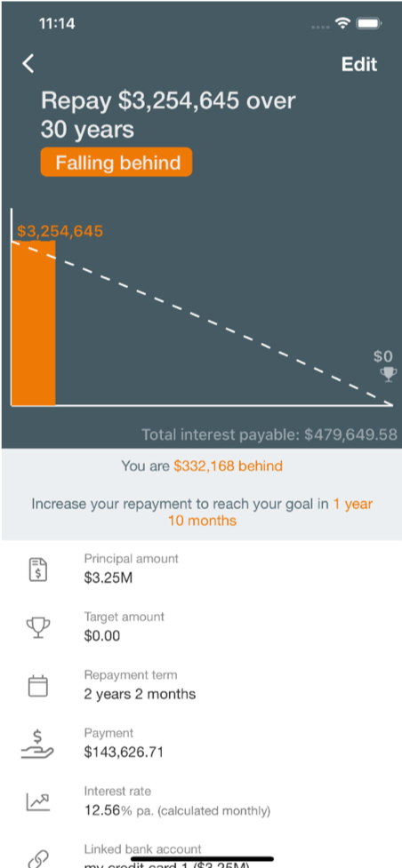Click the Principal amount document icon

pyautogui.click(x=37, y=569)
